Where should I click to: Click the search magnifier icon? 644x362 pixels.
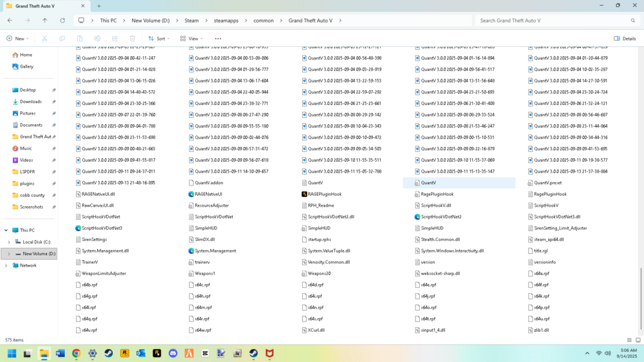coord(633,21)
